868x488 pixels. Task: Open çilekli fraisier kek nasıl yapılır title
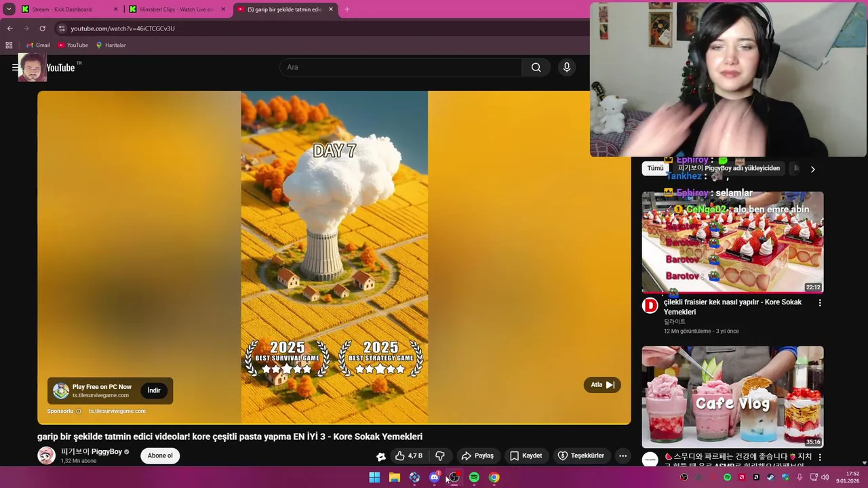point(732,307)
